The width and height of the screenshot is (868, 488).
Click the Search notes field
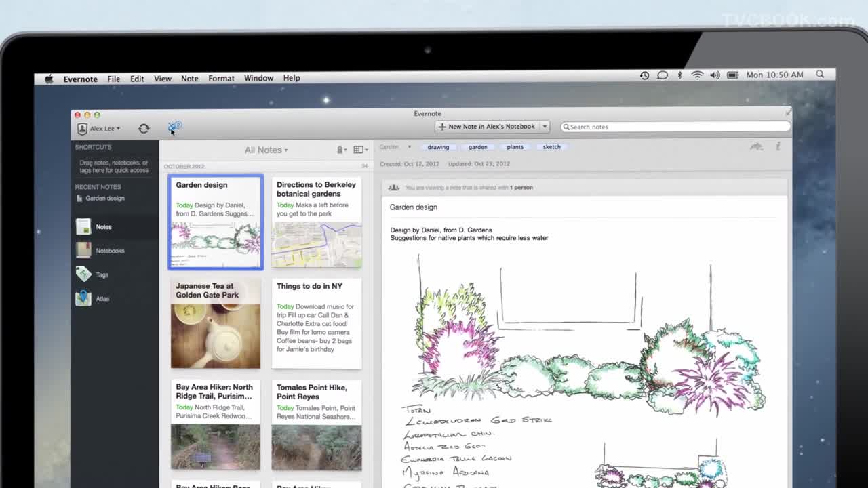click(675, 127)
